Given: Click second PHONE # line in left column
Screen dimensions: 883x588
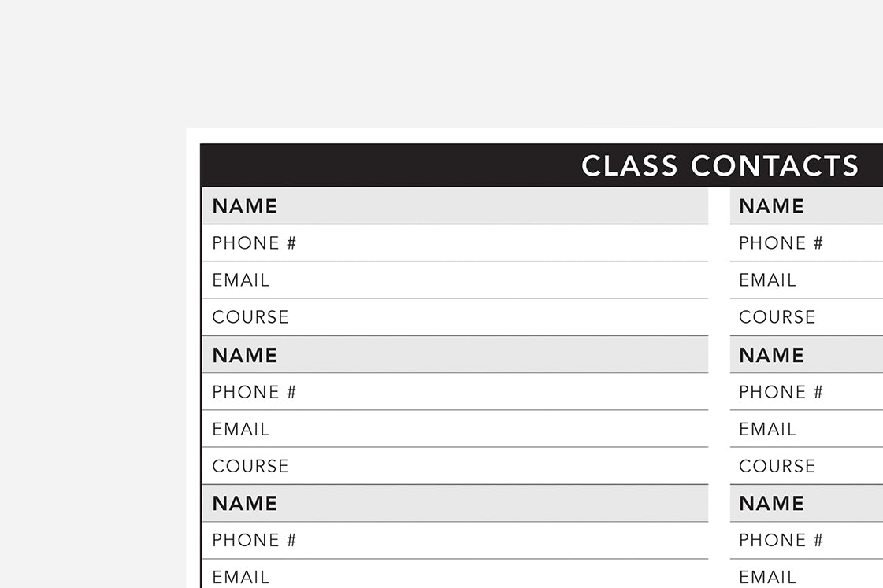Looking at the screenshot, I should (454, 392).
